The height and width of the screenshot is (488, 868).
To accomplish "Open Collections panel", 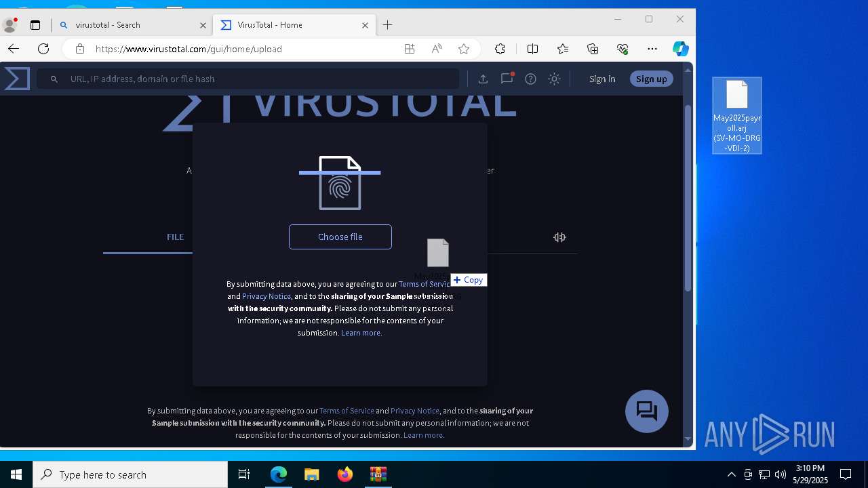I will coord(593,49).
